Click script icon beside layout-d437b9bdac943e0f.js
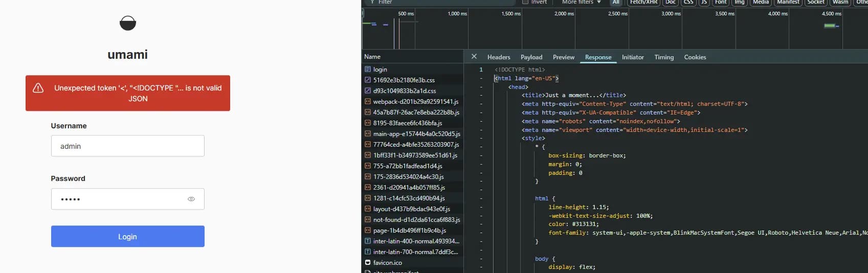Image resolution: width=868 pixels, height=273 pixels. click(367, 209)
